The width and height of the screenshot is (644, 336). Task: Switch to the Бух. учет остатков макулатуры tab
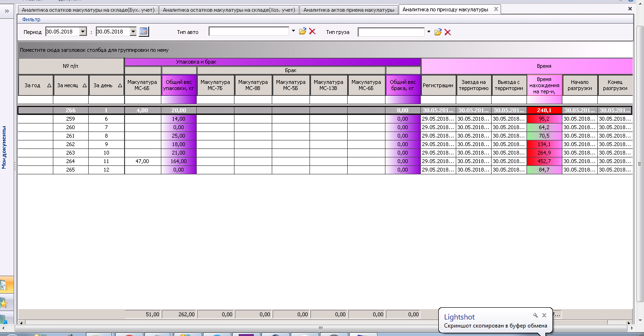coord(88,10)
